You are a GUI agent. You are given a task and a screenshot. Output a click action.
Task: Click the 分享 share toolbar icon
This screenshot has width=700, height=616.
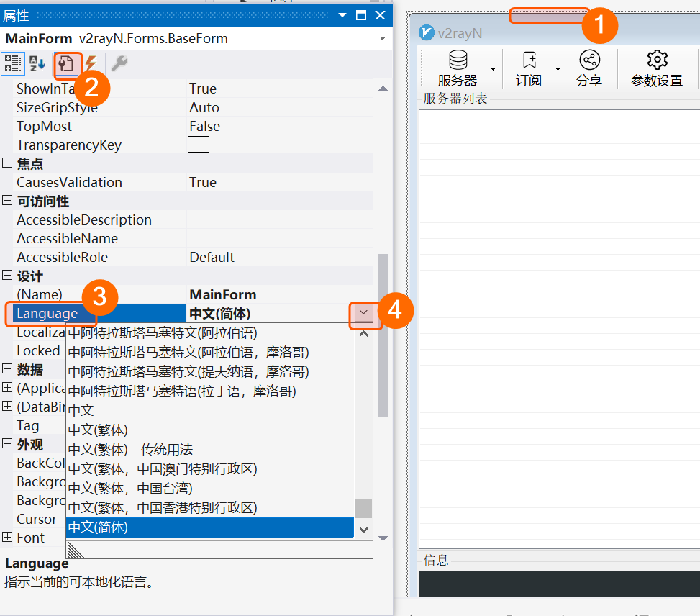[588, 60]
